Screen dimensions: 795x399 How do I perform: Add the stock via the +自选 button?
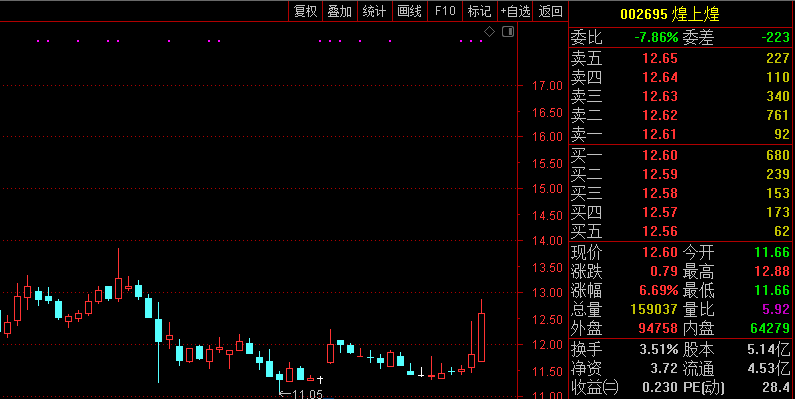coord(515,11)
